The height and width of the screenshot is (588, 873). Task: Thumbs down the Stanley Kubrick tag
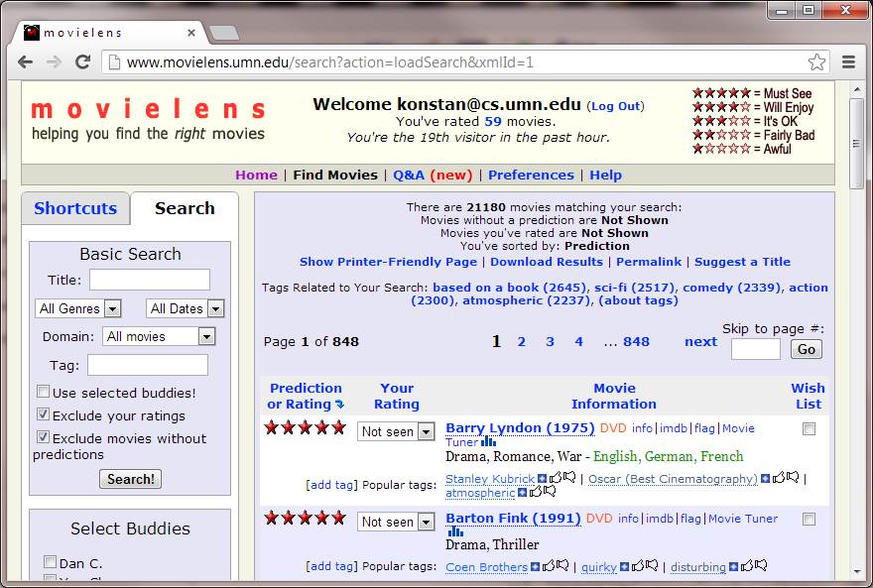coord(569,477)
